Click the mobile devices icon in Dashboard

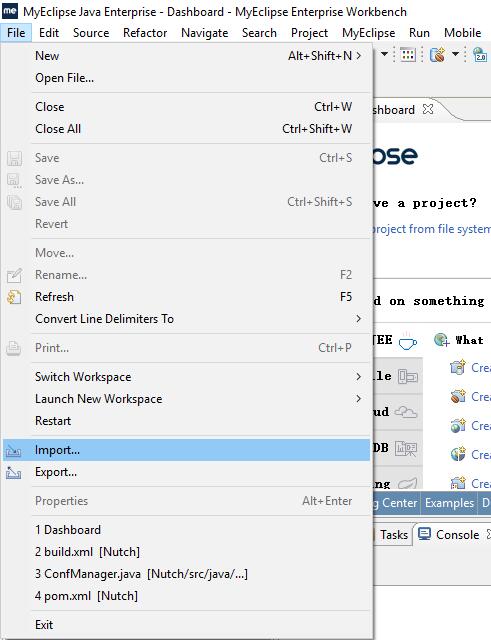point(408,376)
